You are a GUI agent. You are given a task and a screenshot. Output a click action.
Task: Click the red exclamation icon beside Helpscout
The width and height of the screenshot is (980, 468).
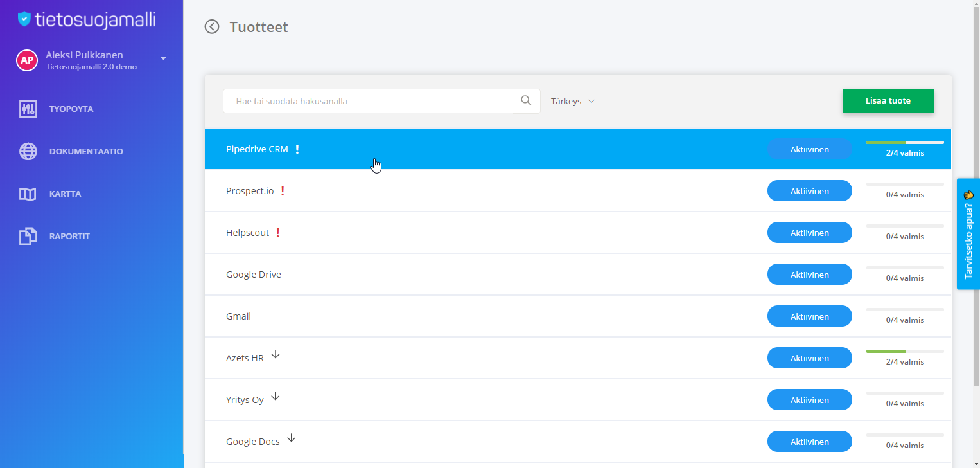277,233
